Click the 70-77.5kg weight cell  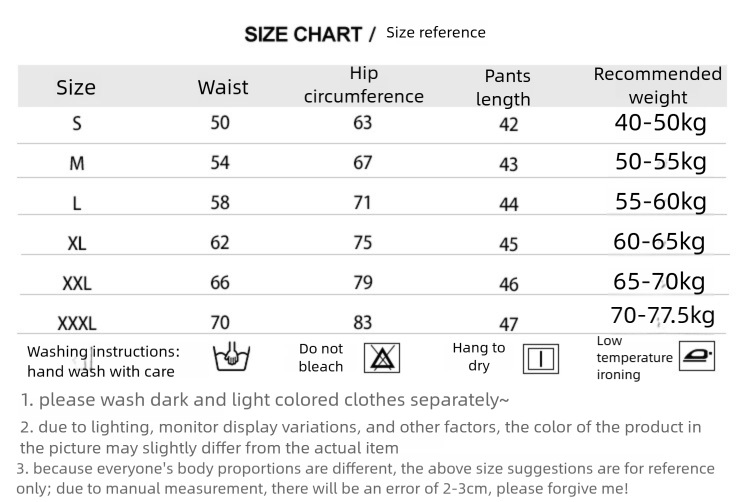[662, 316]
